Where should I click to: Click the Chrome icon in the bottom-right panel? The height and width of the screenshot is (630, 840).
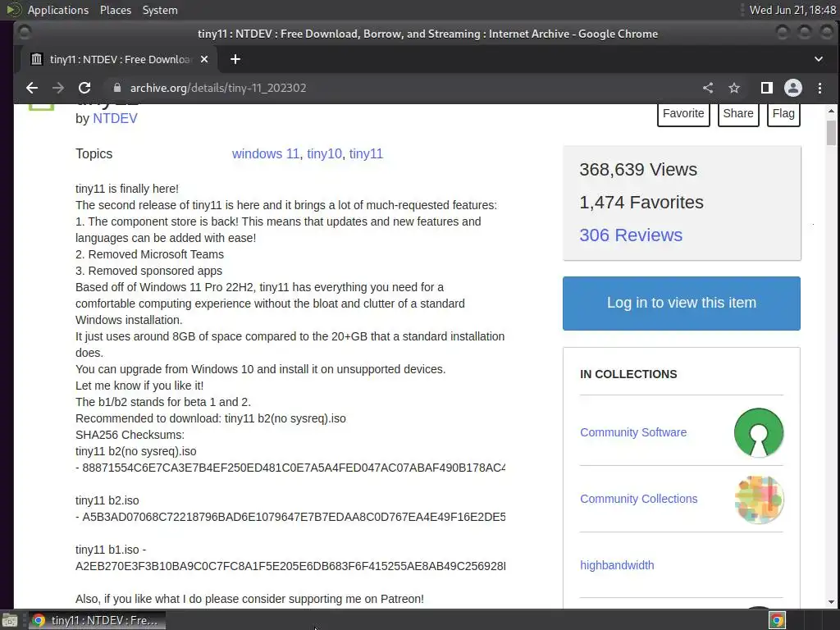[777, 620]
